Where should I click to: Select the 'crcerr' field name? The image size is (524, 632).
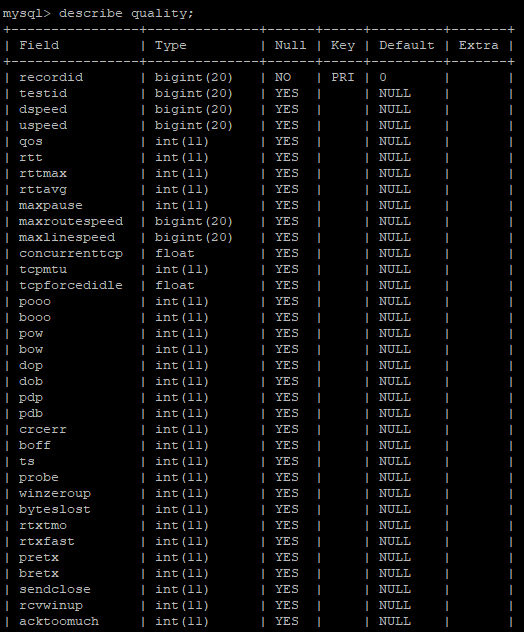pyautogui.click(x=43, y=429)
